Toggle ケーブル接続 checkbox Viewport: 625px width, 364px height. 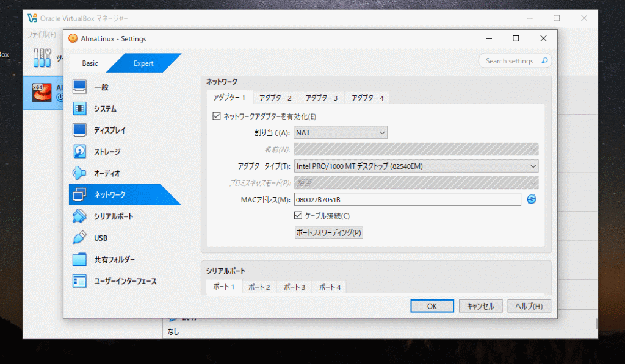(298, 215)
